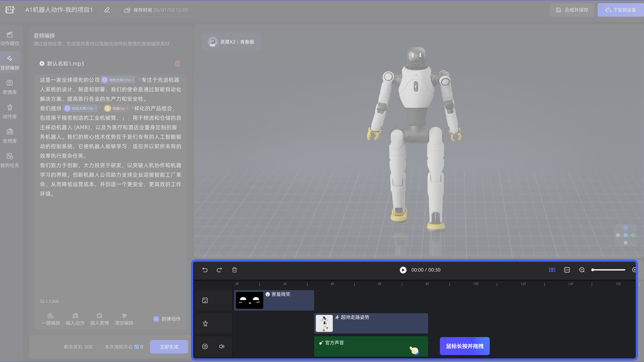
Task: Toggle the blue snap icon in timeline toolbar
Action: click(x=552, y=270)
